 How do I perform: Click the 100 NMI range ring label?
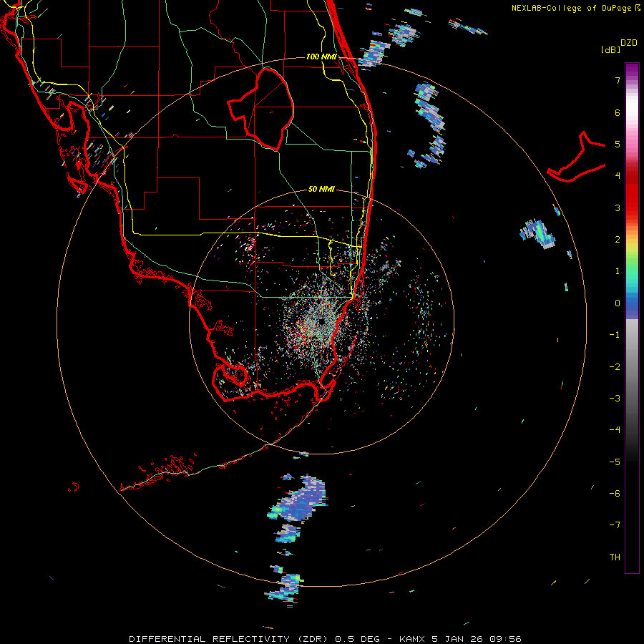tap(321, 57)
